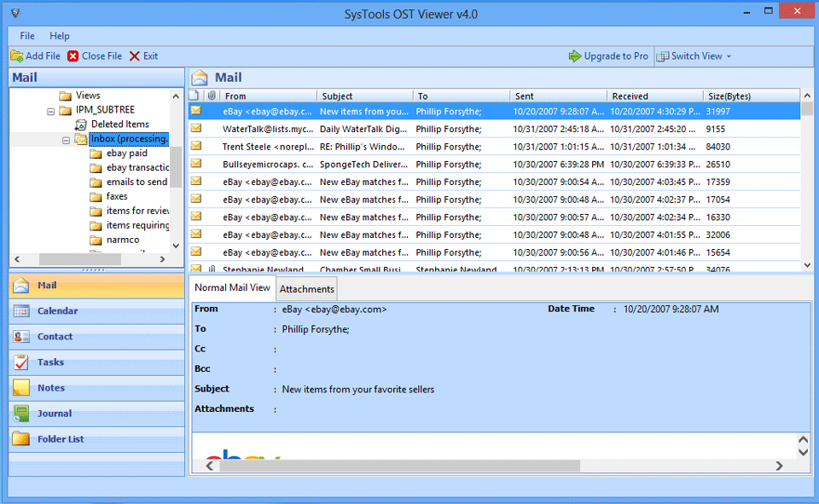
Task: Click the folder tree vertical scrollbar thumb
Action: tap(176, 166)
